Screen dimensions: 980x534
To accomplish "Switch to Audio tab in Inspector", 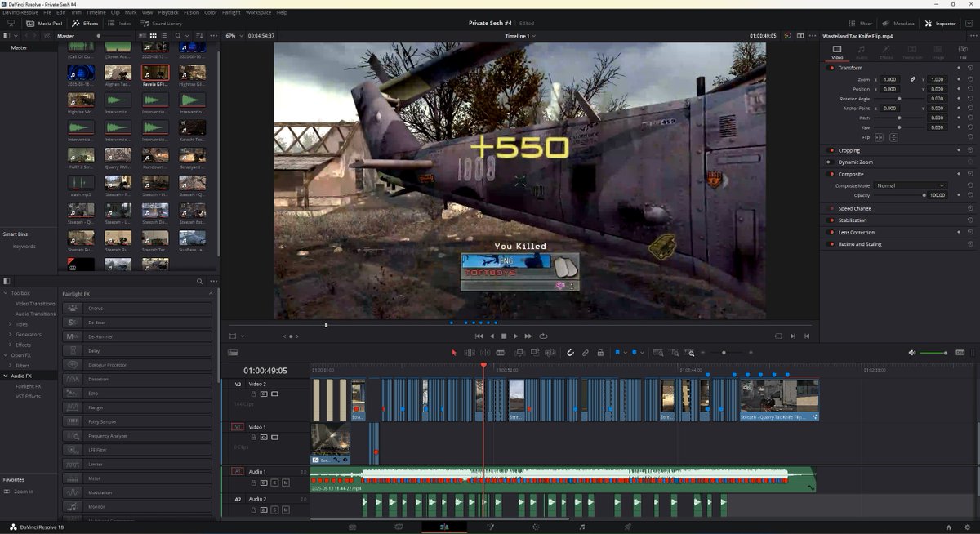I will click(862, 52).
